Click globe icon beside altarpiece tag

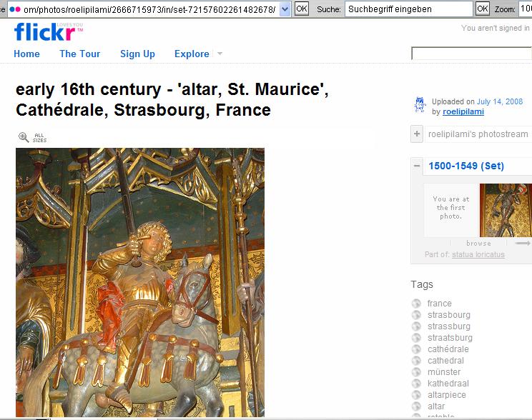click(416, 395)
